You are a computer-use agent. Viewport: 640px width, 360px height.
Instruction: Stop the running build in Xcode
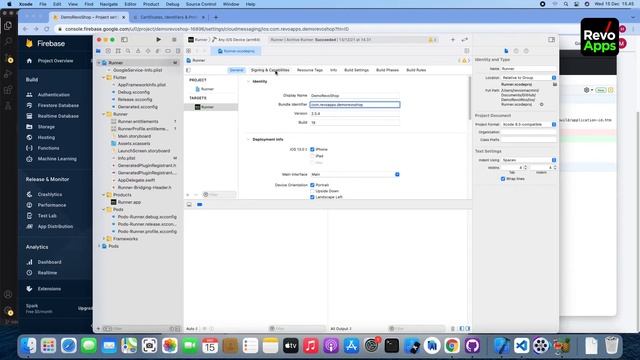(174, 40)
